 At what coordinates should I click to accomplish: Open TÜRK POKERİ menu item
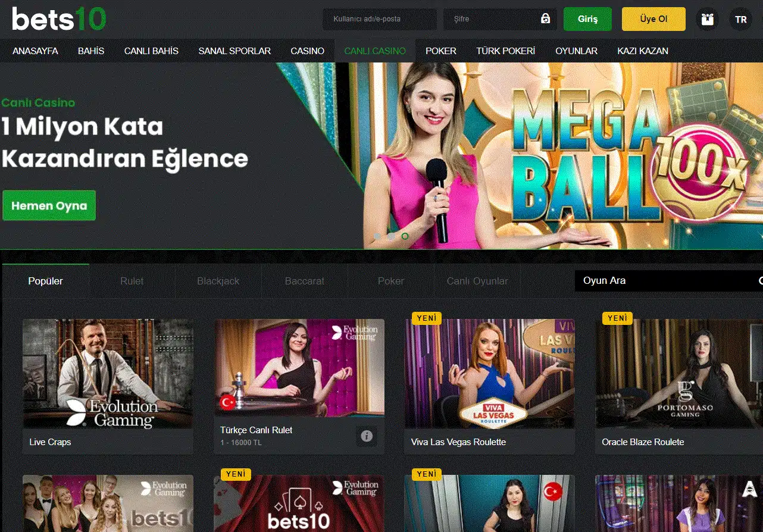[506, 51]
